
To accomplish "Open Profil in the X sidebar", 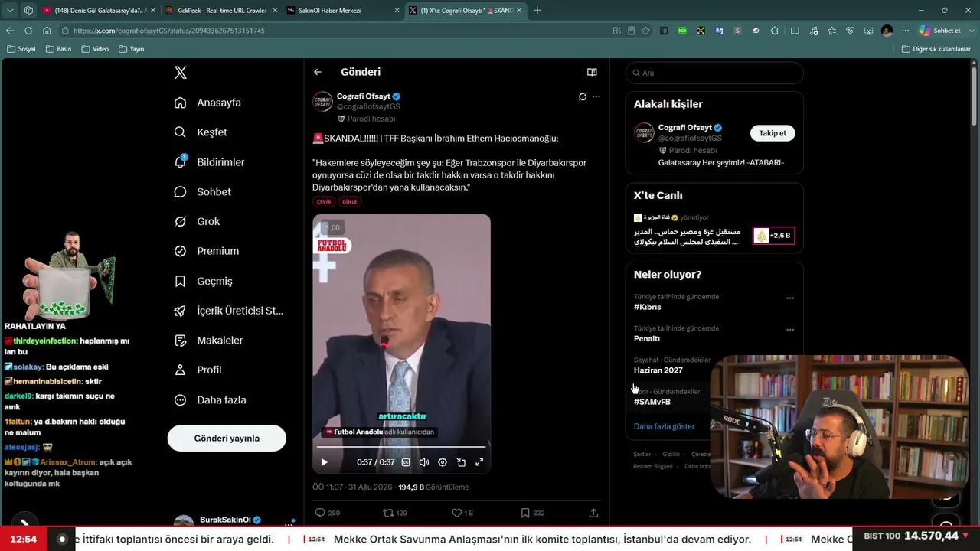I will click(198, 370).
